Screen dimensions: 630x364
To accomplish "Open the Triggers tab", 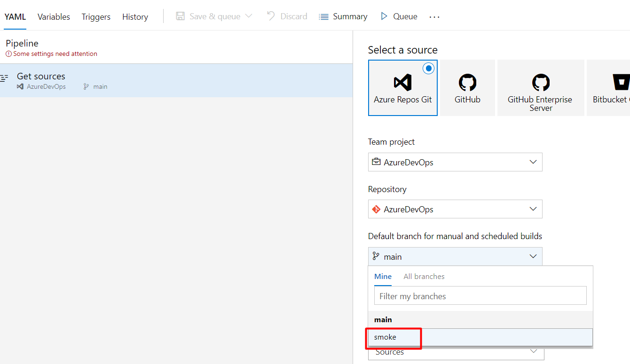I will pos(96,17).
